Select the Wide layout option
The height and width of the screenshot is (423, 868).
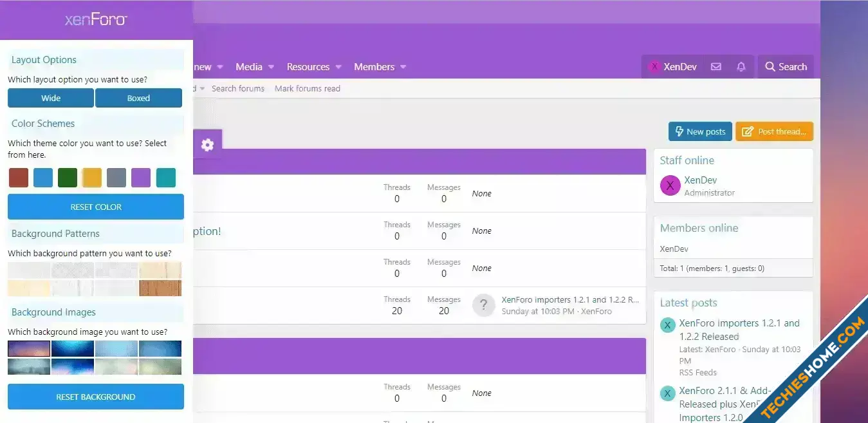[x=51, y=99]
